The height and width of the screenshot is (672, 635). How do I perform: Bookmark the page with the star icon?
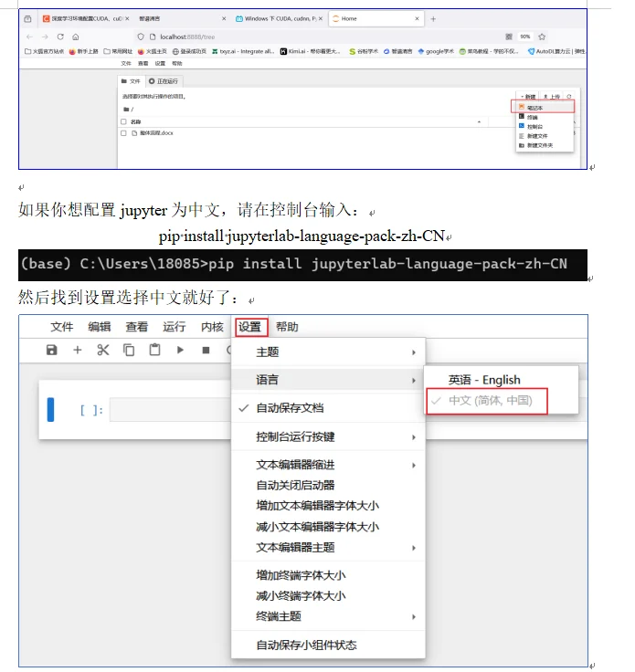(x=542, y=37)
